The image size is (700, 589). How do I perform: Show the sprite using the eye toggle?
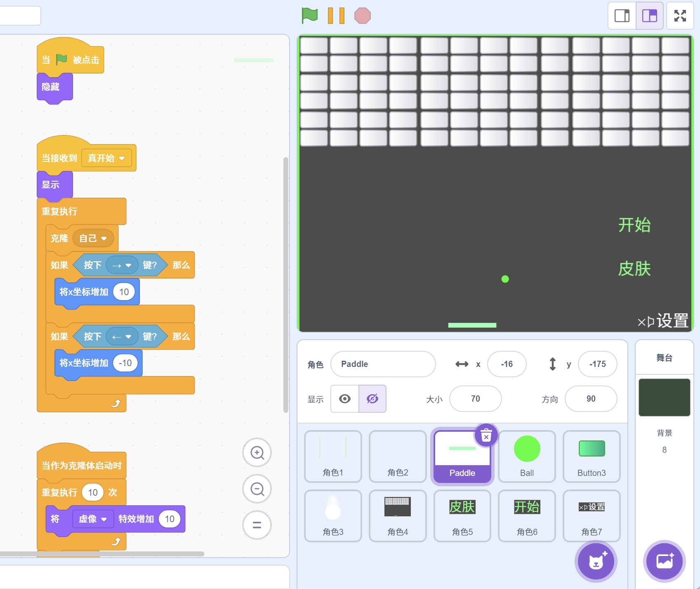tap(345, 399)
